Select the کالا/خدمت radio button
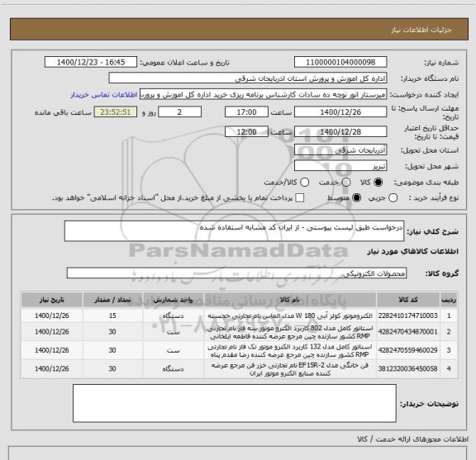Viewport: 476px width, 460px height. [304, 182]
